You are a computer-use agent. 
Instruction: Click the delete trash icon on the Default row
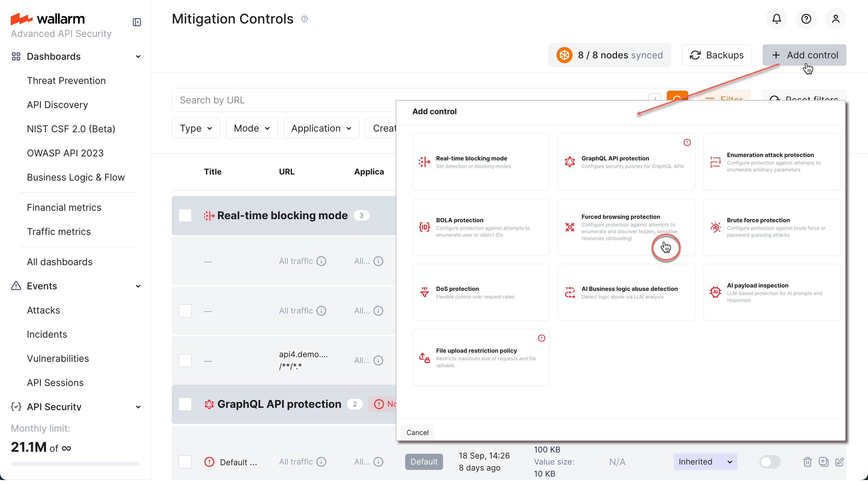coord(807,462)
